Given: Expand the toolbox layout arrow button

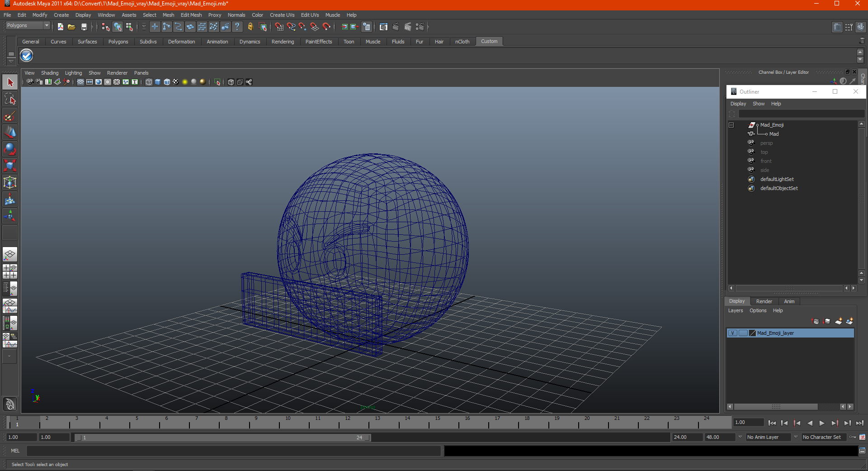Looking at the screenshot, I should (x=9, y=357).
